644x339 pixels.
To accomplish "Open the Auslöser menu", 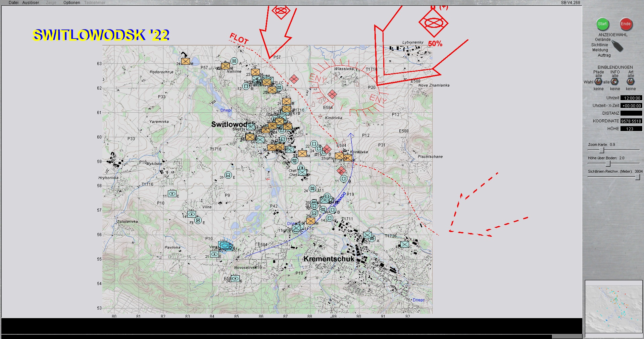I will click(31, 3).
